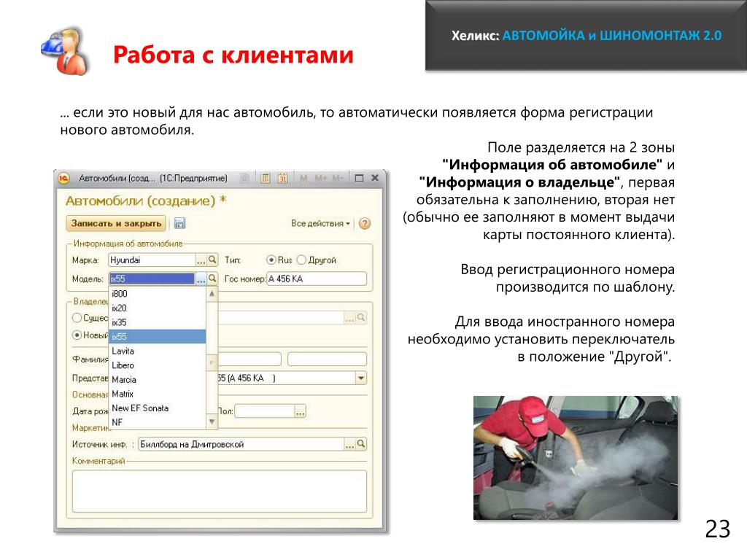
Task: Click the Модель field showing ix55
Action: (152, 279)
